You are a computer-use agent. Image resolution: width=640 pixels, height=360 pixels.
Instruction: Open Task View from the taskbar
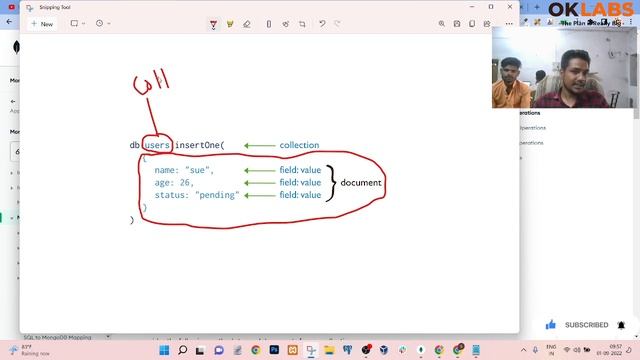(200, 350)
